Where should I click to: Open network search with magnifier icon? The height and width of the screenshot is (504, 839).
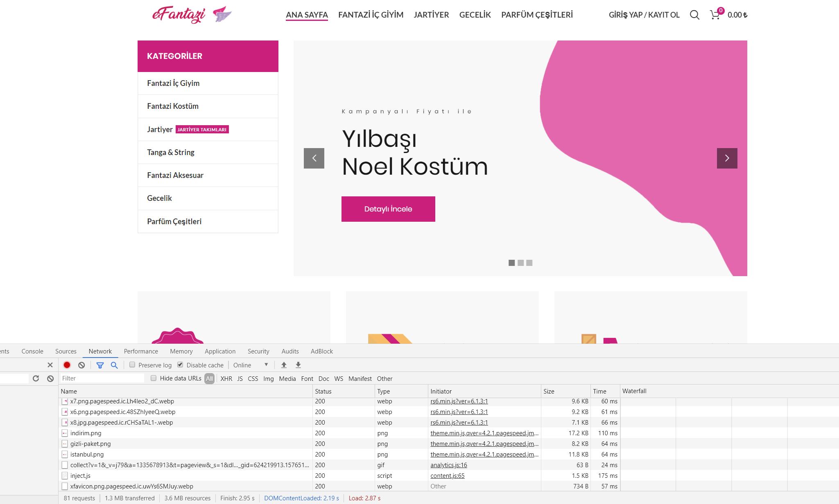click(x=114, y=365)
